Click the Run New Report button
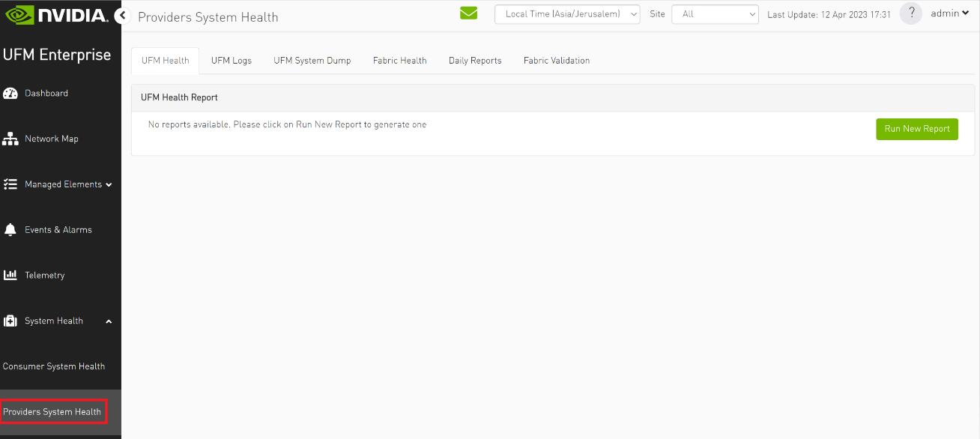Image resolution: width=980 pixels, height=439 pixels. point(916,129)
